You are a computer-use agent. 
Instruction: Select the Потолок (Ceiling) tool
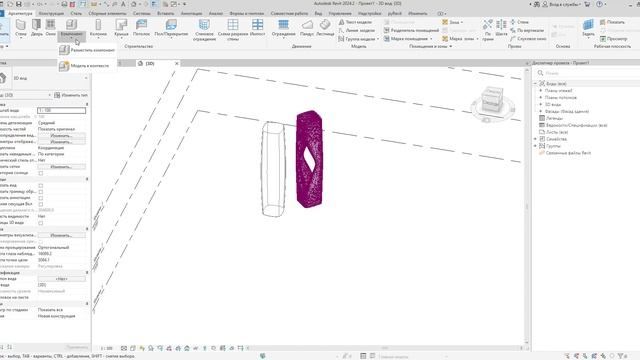(x=141, y=29)
